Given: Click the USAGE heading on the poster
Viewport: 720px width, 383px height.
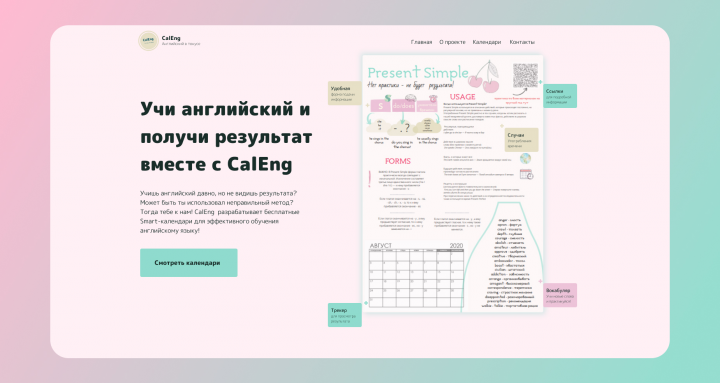Looking at the screenshot, I should [462, 97].
